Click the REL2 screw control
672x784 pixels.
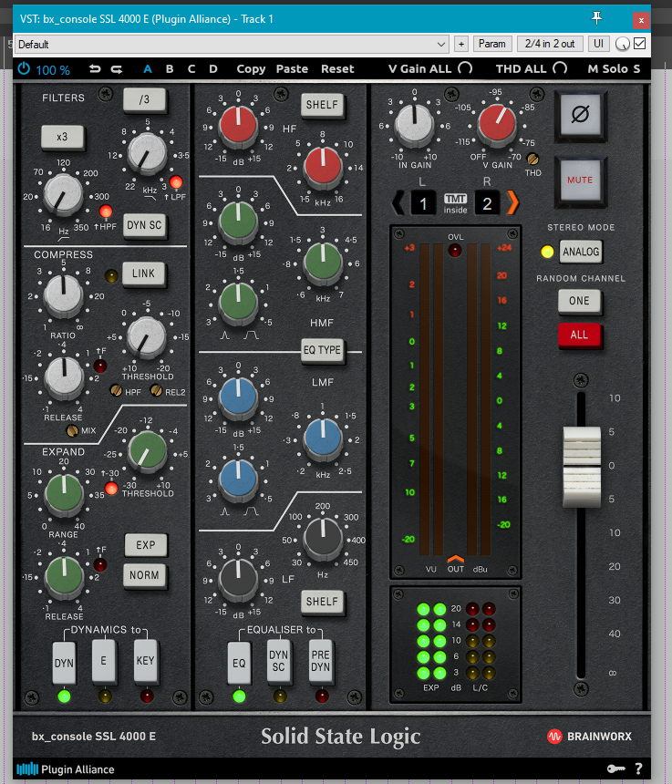(157, 390)
